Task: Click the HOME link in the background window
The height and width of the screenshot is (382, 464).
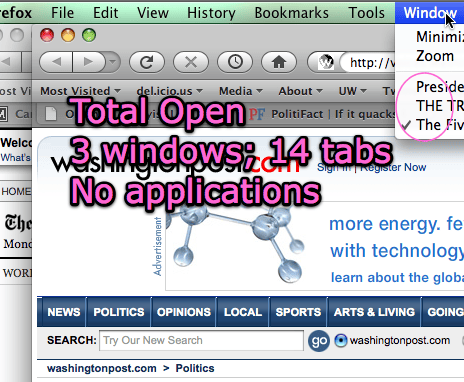Action: click(x=16, y=191)
